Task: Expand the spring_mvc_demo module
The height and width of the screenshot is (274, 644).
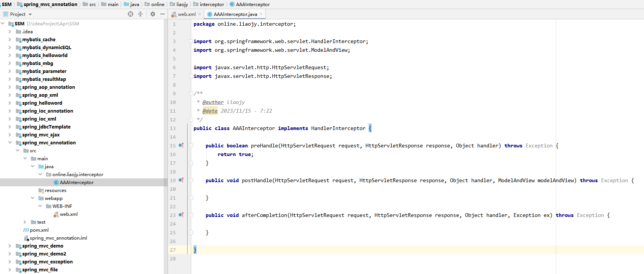Action: [10, 246]
